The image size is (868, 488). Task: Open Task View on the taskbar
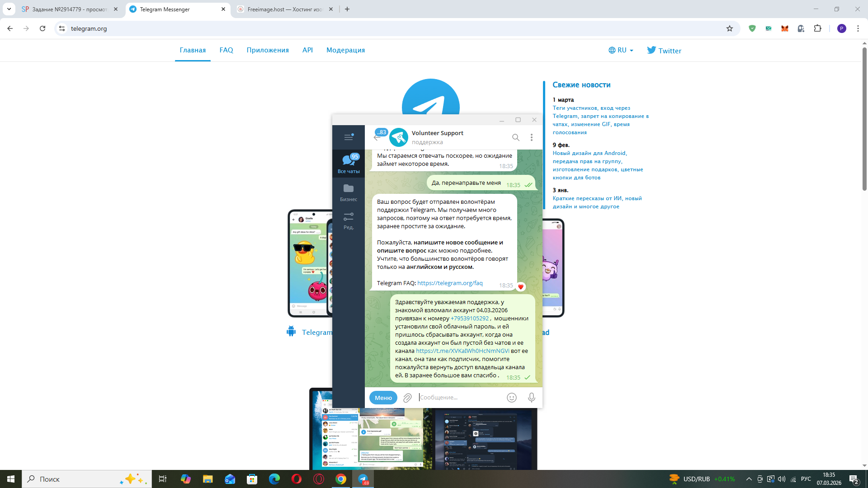click(x=163, y=479)
